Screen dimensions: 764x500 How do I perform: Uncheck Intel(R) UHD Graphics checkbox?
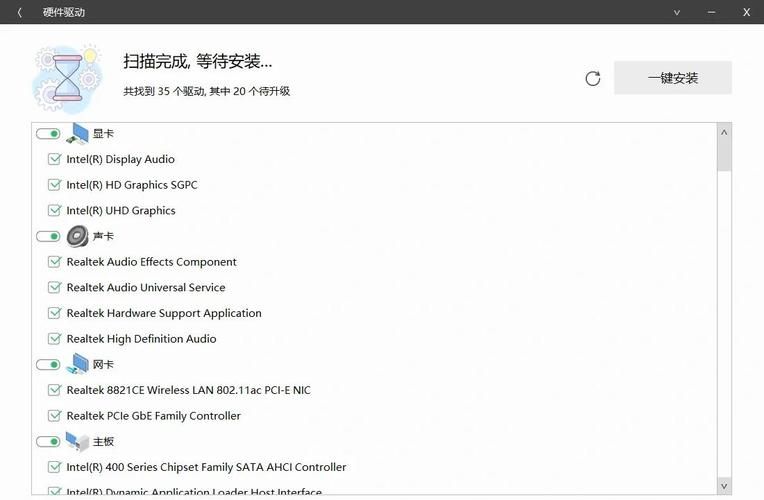(x=55, y=211)
